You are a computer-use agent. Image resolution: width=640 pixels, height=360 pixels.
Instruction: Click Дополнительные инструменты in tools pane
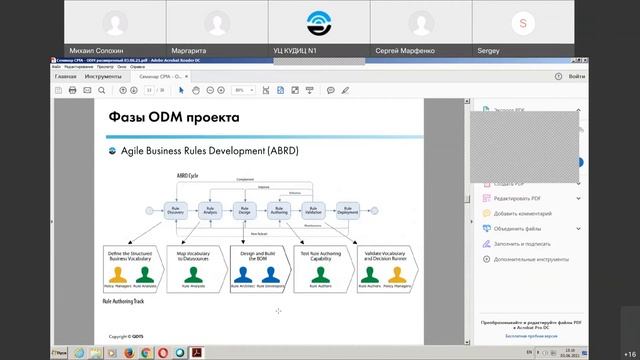tap(531, 259)
